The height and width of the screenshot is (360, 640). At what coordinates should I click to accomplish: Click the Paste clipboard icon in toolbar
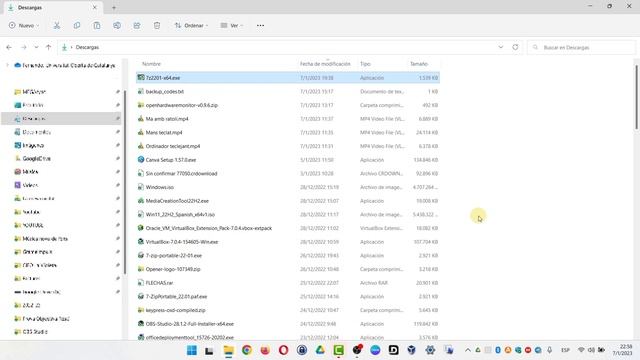coord(97,25)
